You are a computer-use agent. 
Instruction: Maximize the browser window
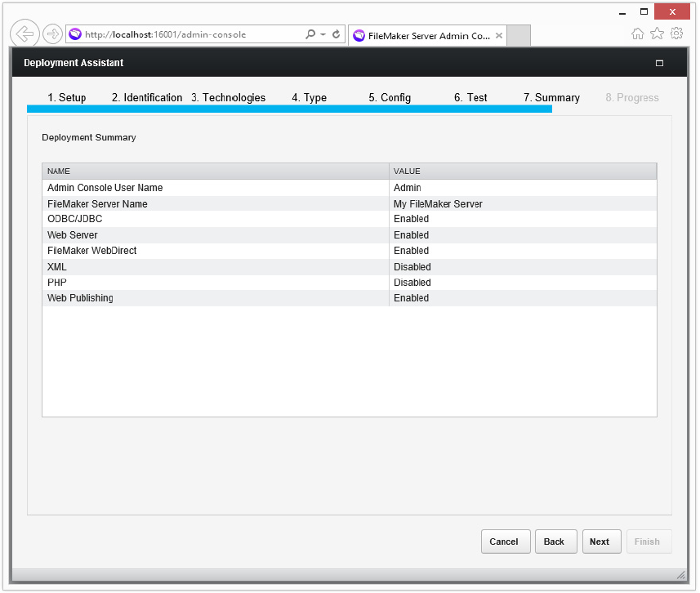(644, 12)
